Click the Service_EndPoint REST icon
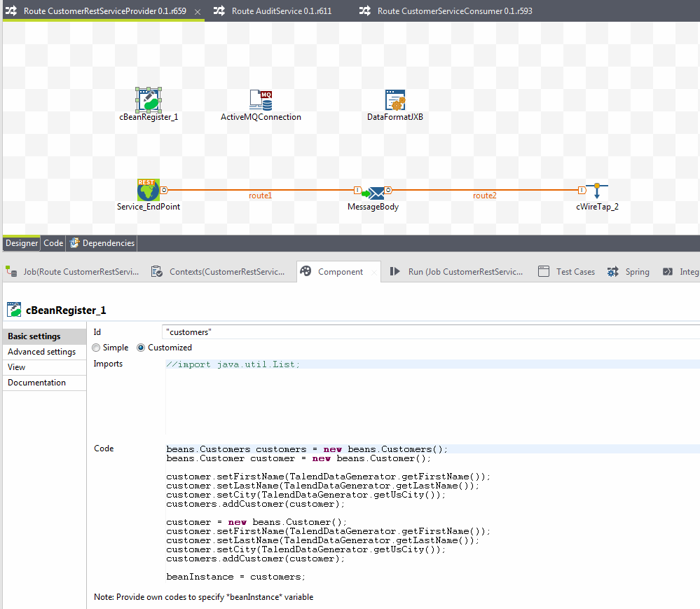This screenshot has height=609, width=700. click(149, 190)
